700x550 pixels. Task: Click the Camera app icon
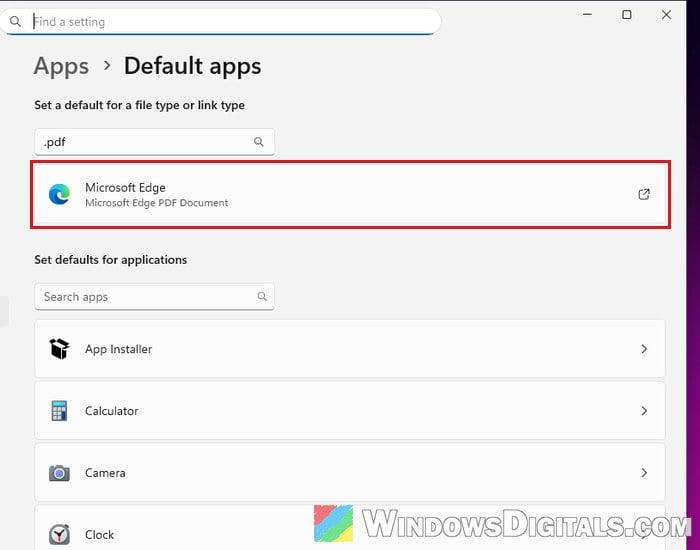(59, 473)
